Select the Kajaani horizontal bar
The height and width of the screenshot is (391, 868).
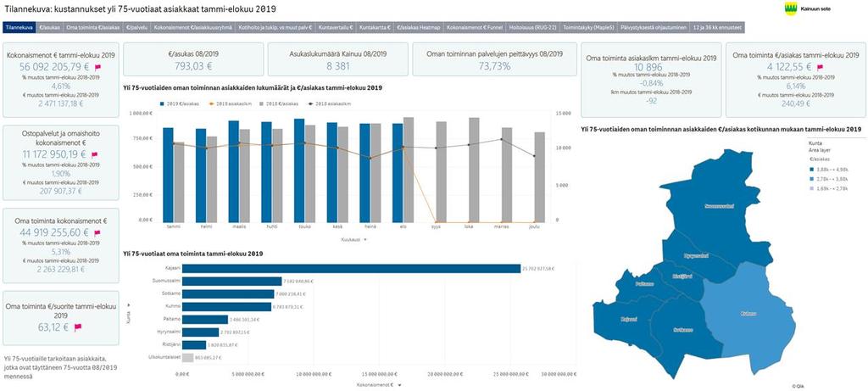[352, 269]
